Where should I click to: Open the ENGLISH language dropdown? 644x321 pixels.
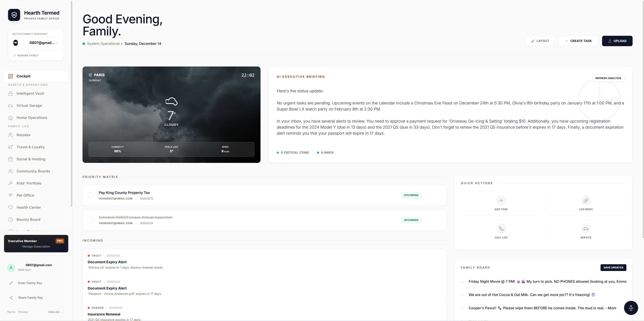[x=55, y=312]
